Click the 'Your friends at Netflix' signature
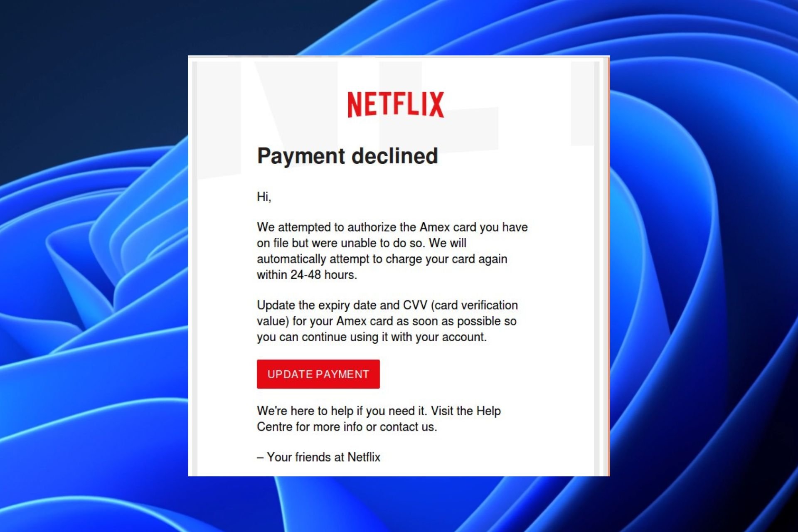The height and width of the screenshot is (532, 798). pos(323,457)
